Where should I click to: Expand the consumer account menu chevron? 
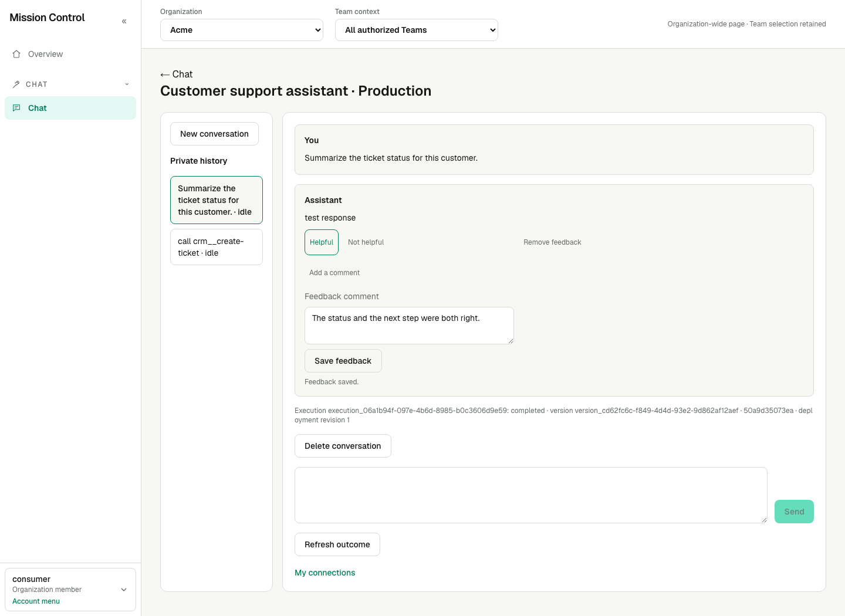(124, 590)
